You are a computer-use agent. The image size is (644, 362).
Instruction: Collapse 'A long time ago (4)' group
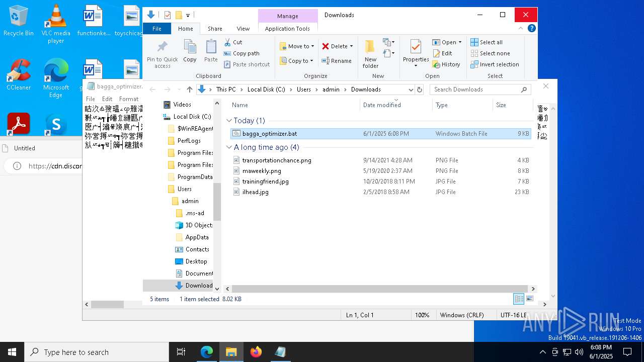click(229, 147)
